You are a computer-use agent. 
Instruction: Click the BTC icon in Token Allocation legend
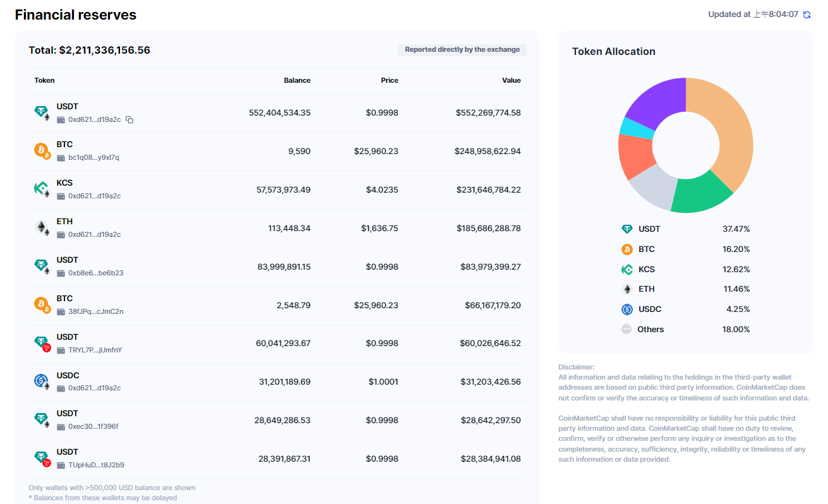coord(627,249)
